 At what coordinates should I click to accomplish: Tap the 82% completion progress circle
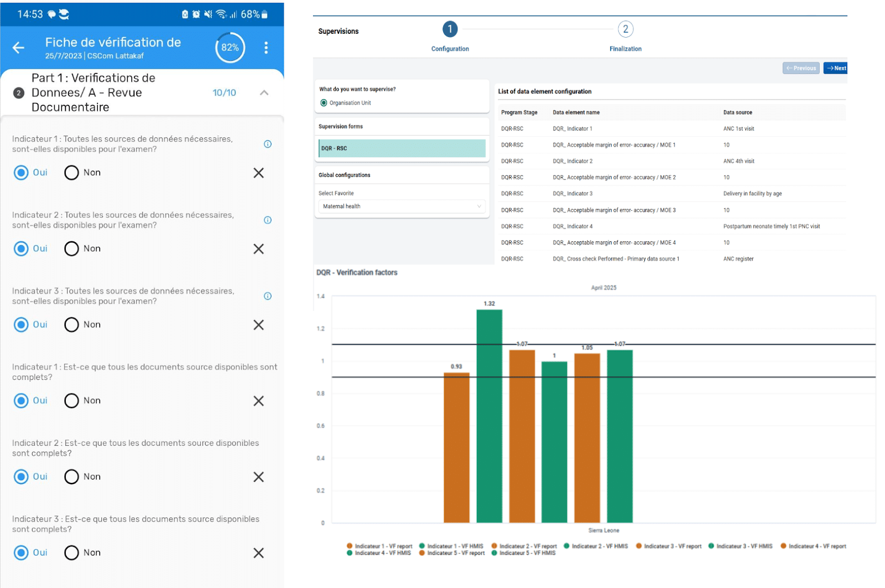coord(230,48)
